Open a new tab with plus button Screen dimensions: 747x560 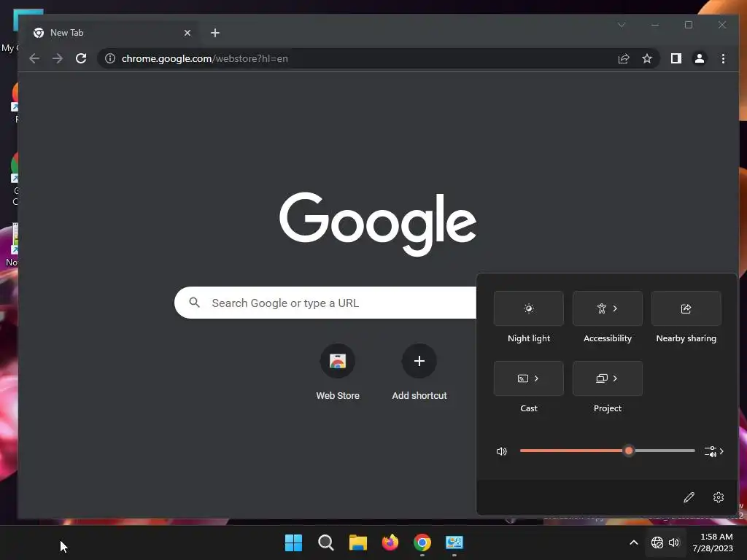215,33
